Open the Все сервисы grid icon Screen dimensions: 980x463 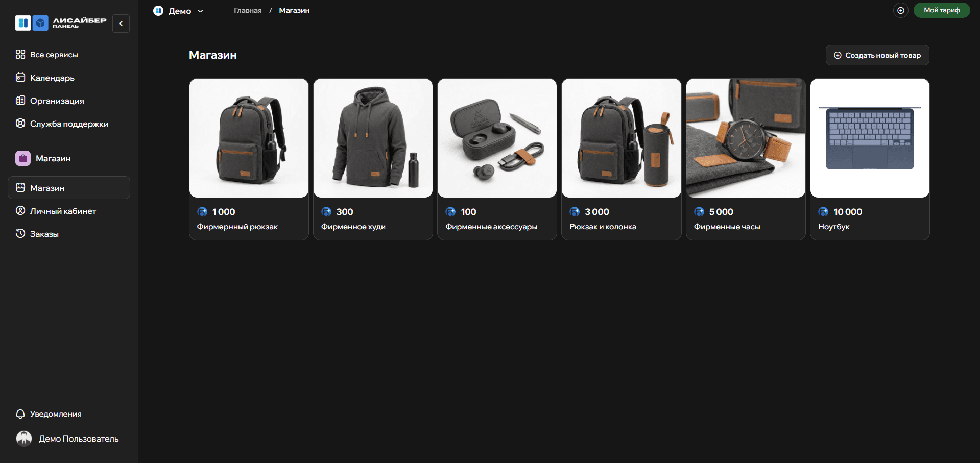coord(20,54)
